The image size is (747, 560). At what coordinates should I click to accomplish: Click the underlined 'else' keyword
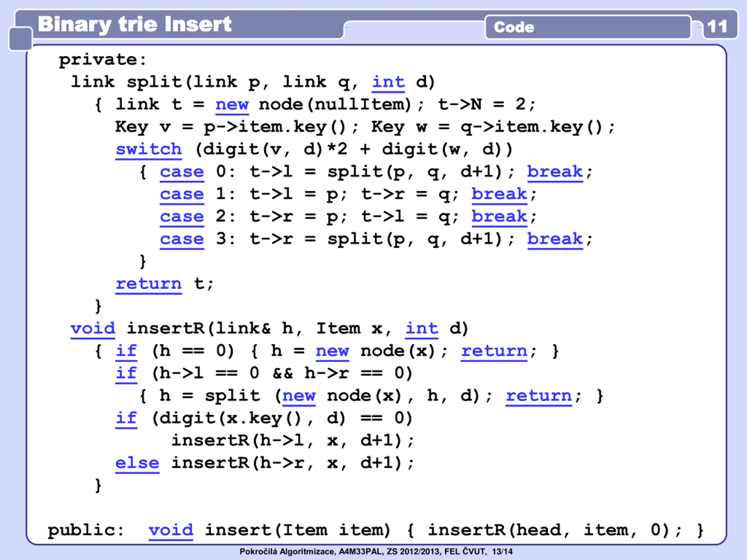click(x=137, y=463)
